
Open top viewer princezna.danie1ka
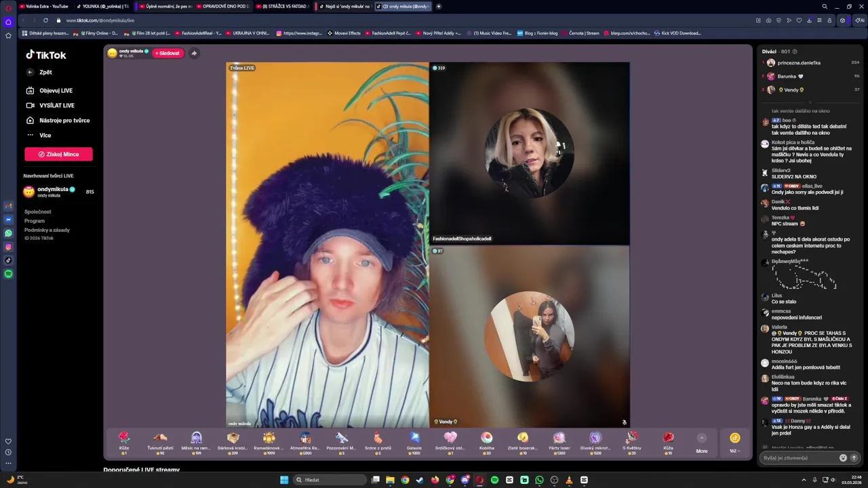point(811,62)
